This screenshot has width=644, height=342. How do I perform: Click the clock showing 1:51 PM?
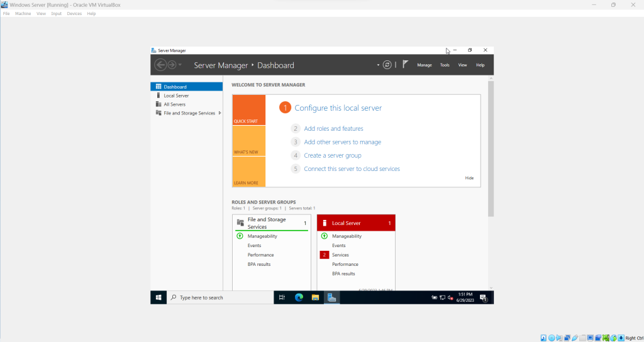pyautogui.click(x=465, y=297)
